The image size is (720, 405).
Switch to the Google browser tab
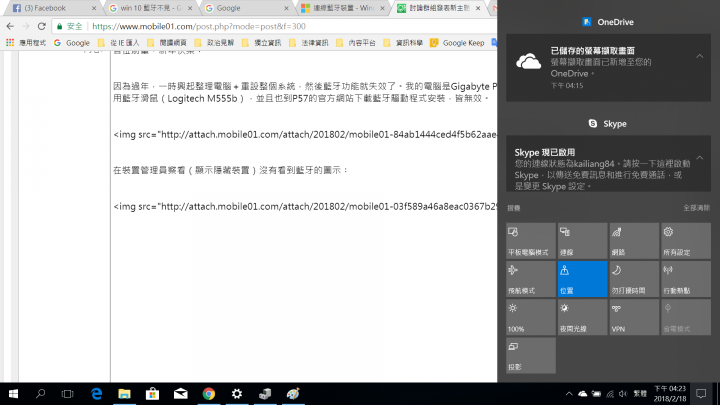[247, 8]
